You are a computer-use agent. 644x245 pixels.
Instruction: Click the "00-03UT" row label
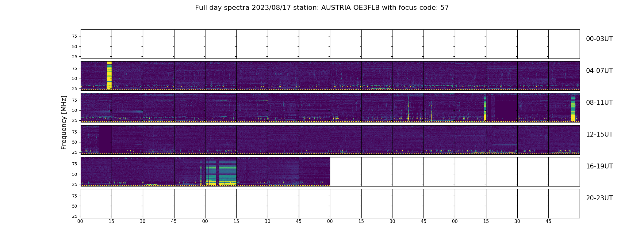click(x=599, y=39)
